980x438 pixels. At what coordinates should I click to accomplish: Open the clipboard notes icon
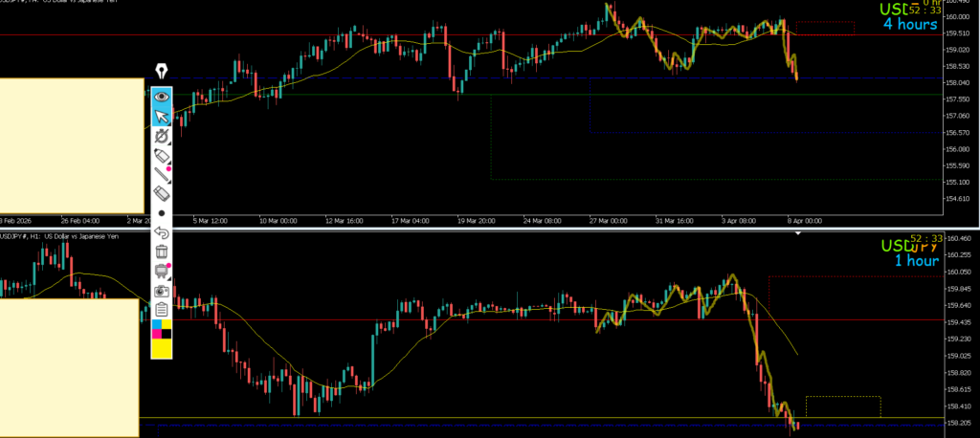point(162,309)
